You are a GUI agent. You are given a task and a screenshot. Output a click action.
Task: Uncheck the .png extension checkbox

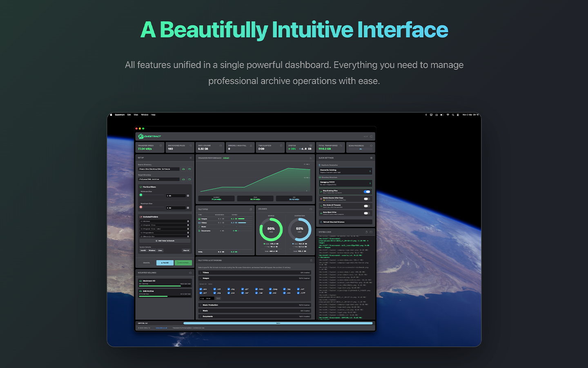pyautogui.click(x=215, y=293)
